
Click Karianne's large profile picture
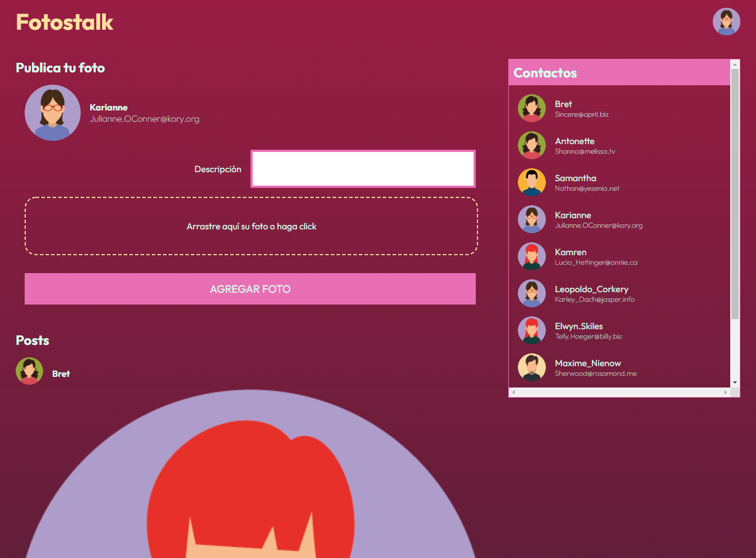coord(53,113)
